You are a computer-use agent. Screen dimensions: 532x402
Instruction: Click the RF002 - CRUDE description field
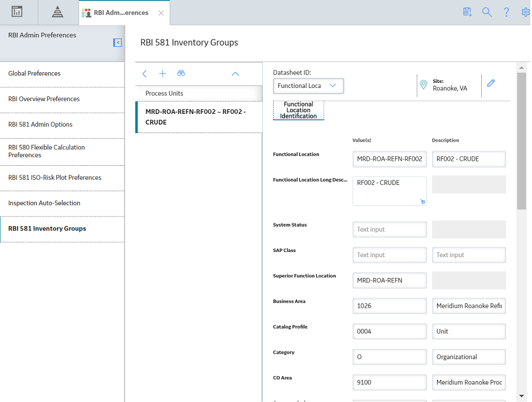tap(469, 159)
